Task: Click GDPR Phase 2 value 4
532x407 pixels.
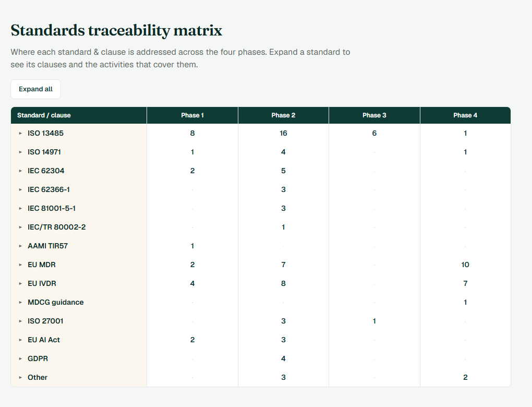Action: pos(283,358)
